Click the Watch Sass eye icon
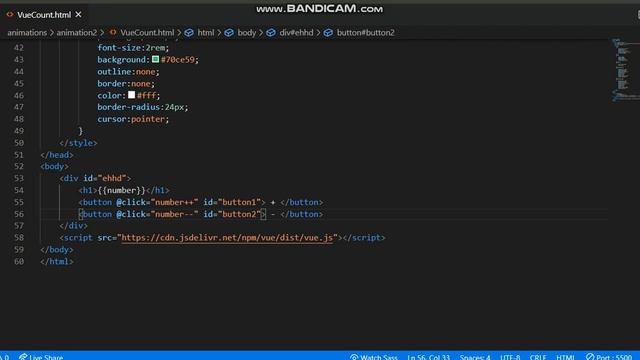 (354, 357)
